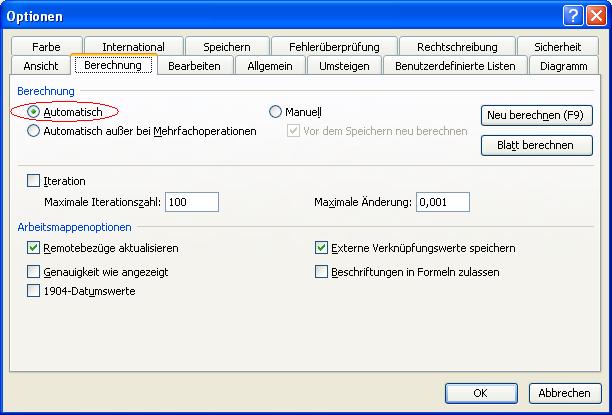Viewport: 612px width, 415px height.
Task: Switch to the Farbe tab
Action: coord(46,47)
